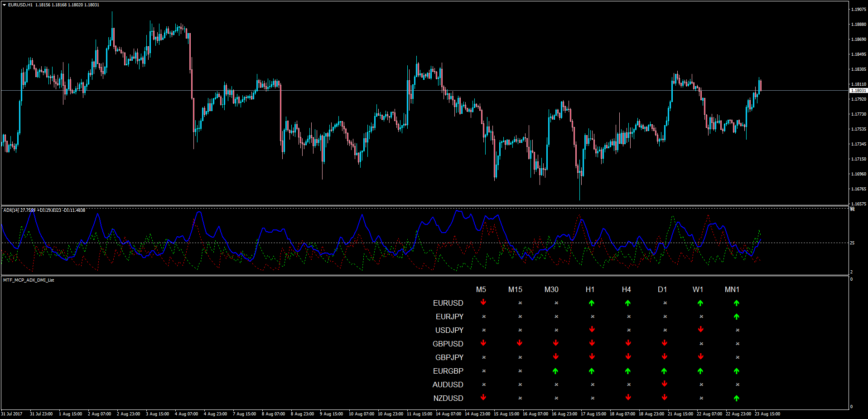
Task: Click the GBPJPY M30 red down arrow
Action: click(556, 357)
